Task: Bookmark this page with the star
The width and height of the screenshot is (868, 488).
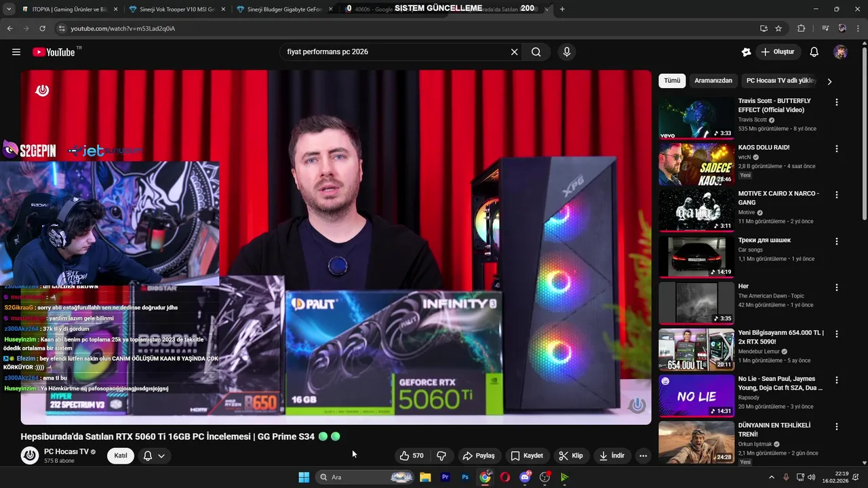Action: point(778,28)
